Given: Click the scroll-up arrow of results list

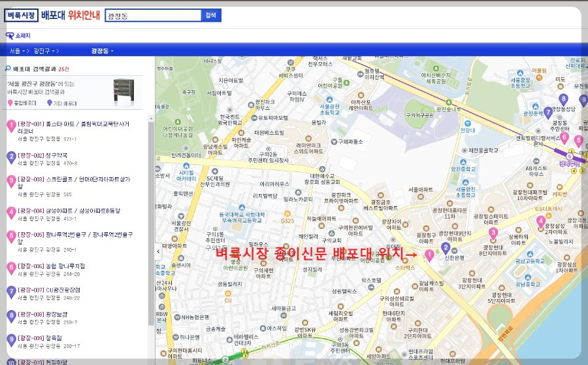Looking at the screenshot, I should click(151, 118).
